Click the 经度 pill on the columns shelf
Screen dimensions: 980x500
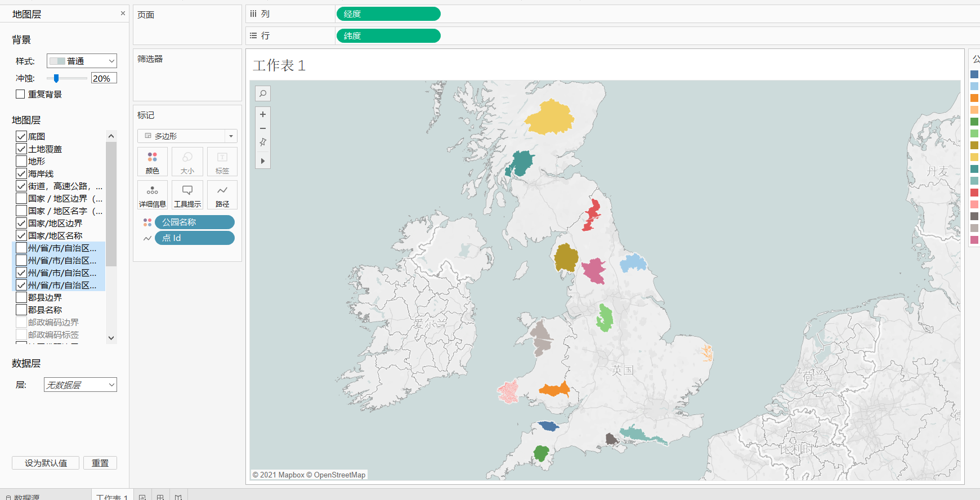click(x=388, y=14)
